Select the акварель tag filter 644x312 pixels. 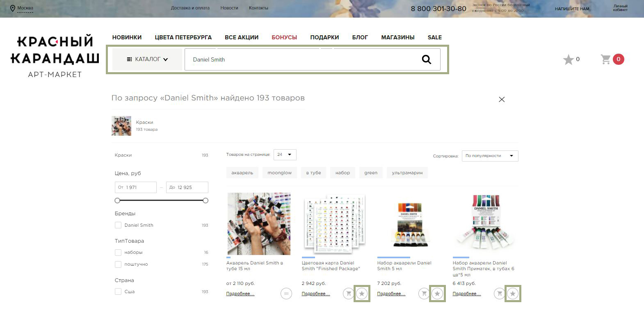(242, 173)
